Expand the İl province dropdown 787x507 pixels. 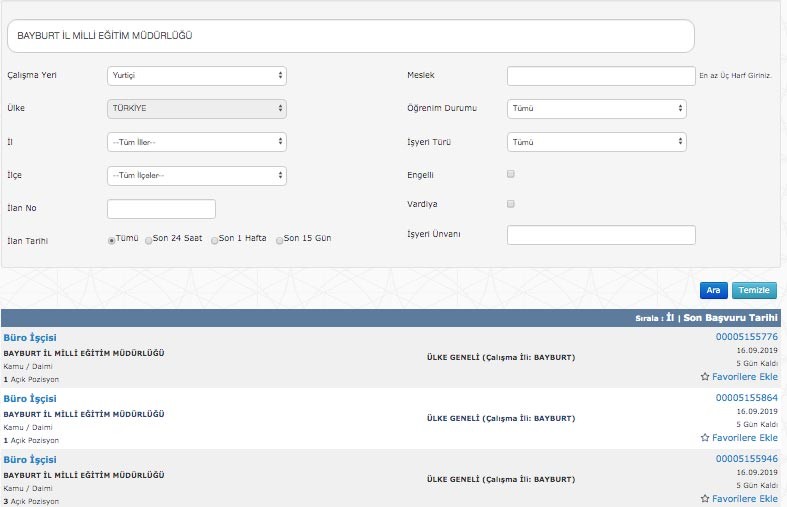(x=196, y=142)
